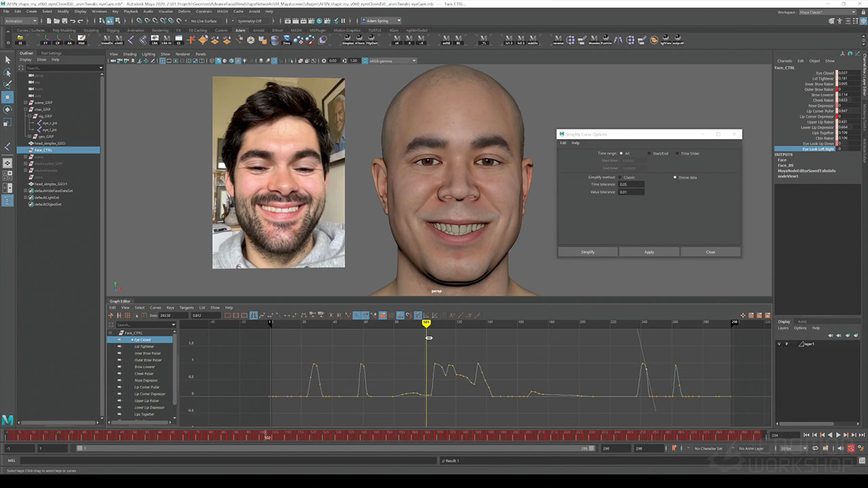868x488 pixels.
Task: Click the Simplex shelf icon
Action: coord(348,41)
